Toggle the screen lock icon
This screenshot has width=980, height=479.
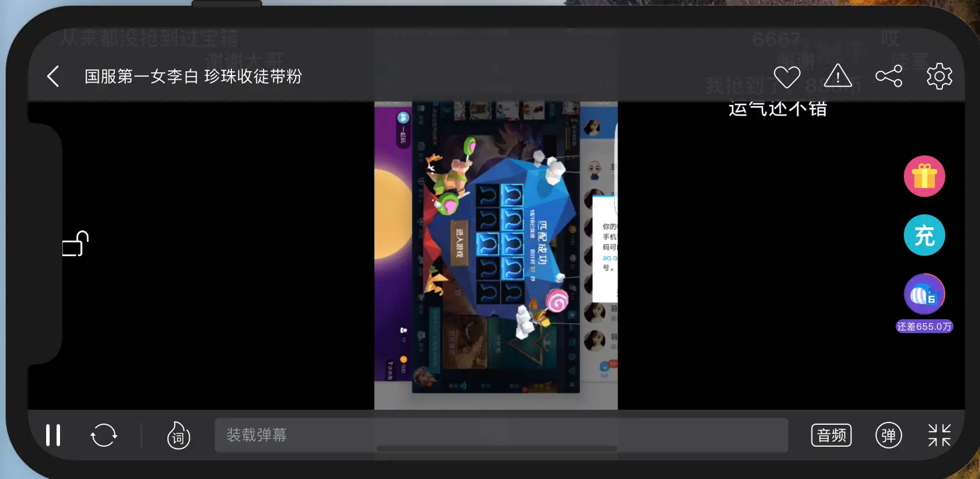click(76, 244)
